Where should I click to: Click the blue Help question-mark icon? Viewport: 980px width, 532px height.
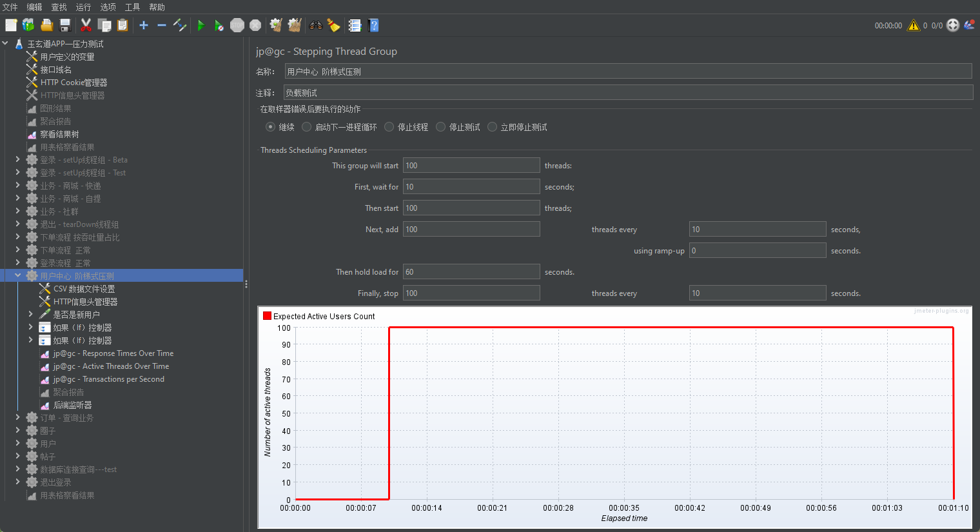[373, 25]
